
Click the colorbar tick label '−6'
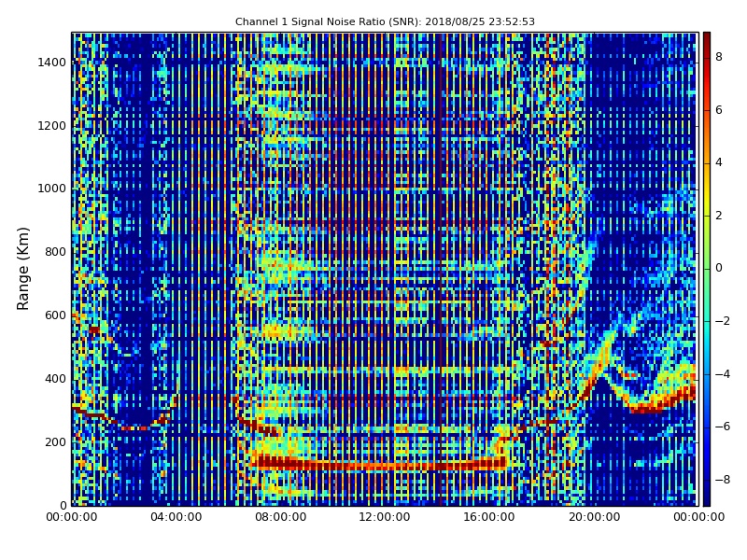click(723, 427)
